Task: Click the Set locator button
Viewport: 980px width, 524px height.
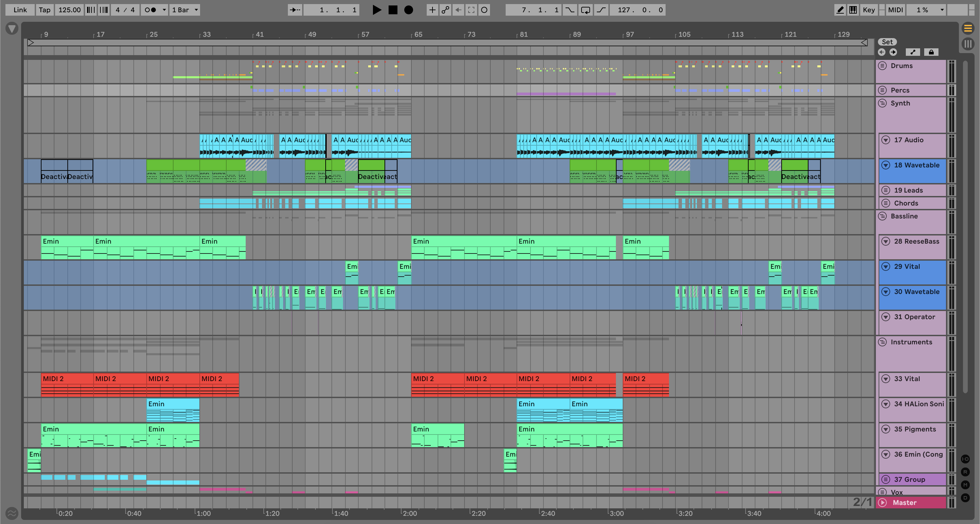Action: tap(887, 42)
